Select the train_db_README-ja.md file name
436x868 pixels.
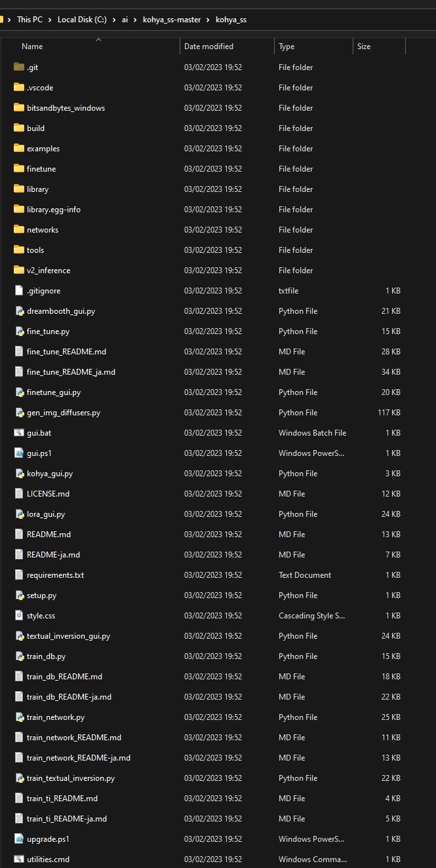pos(69,696)
